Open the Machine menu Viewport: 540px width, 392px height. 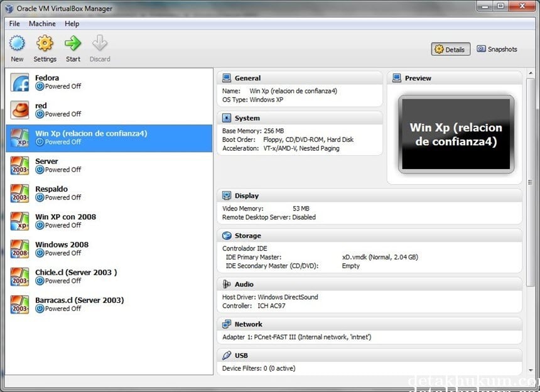click(42, 24)
